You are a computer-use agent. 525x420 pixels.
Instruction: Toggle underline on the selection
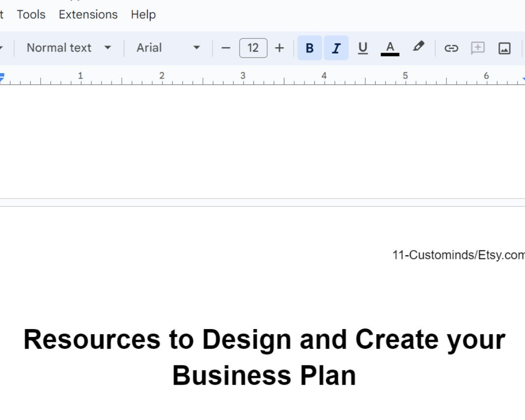[x=363, y=48]
